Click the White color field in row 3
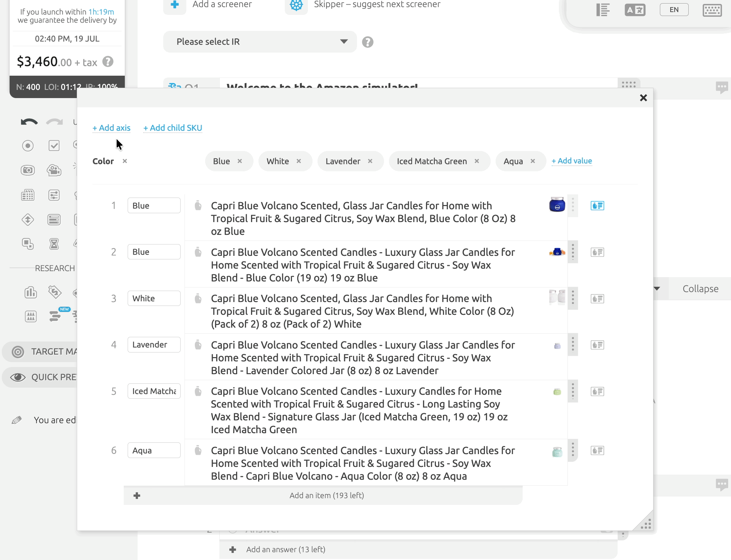Image resolution: width=731 pixels, height=560 pixels. (154, 298)
